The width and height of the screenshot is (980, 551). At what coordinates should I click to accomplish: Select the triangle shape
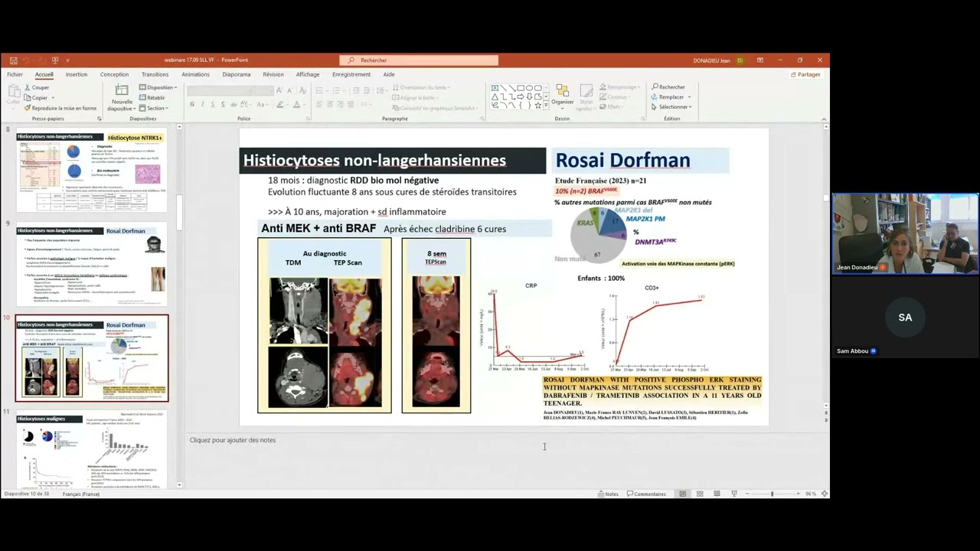(495, 96)
